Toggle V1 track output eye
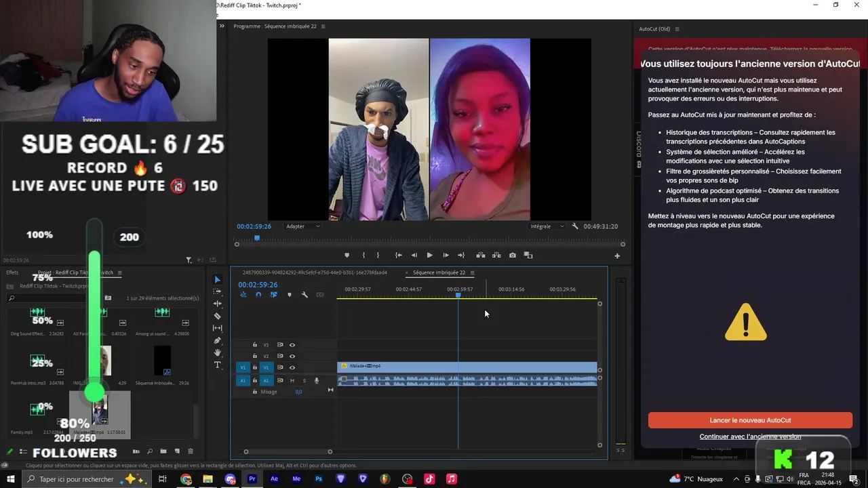 [292, 367]
